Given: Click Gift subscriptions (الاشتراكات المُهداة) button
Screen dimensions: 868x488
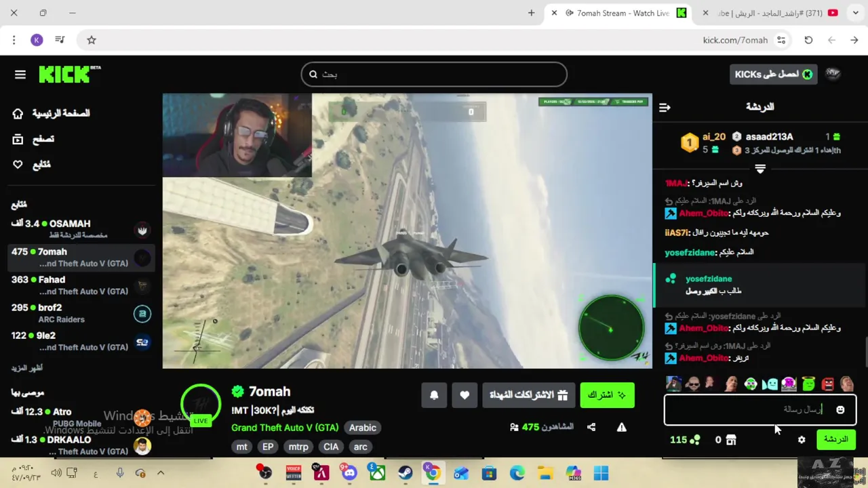Looking at the screenshot, I should point(528,395).
